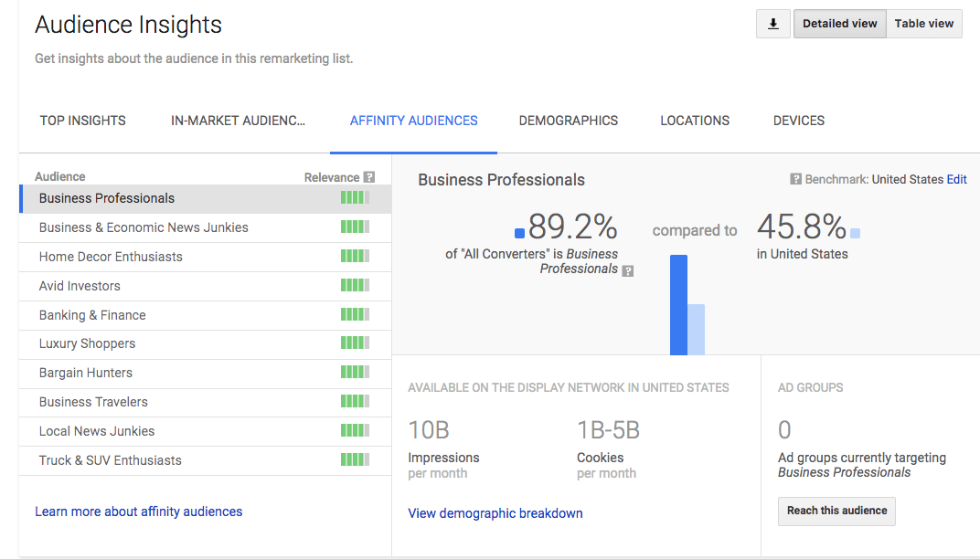Click the relevance bars for Business Travelers
Viewport: 980px width, 559px height.
pyautogui.click(x=354, y=401)
